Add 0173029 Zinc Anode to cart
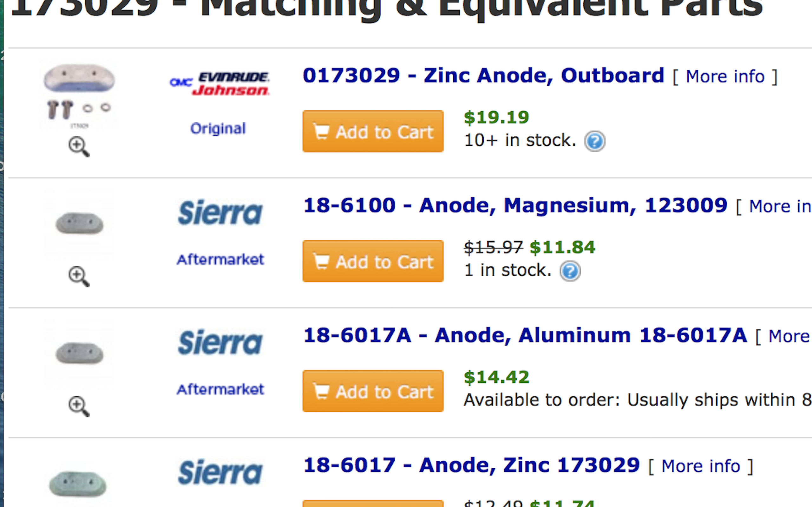This screenshot has width=812, height=507. click(373, 132)
